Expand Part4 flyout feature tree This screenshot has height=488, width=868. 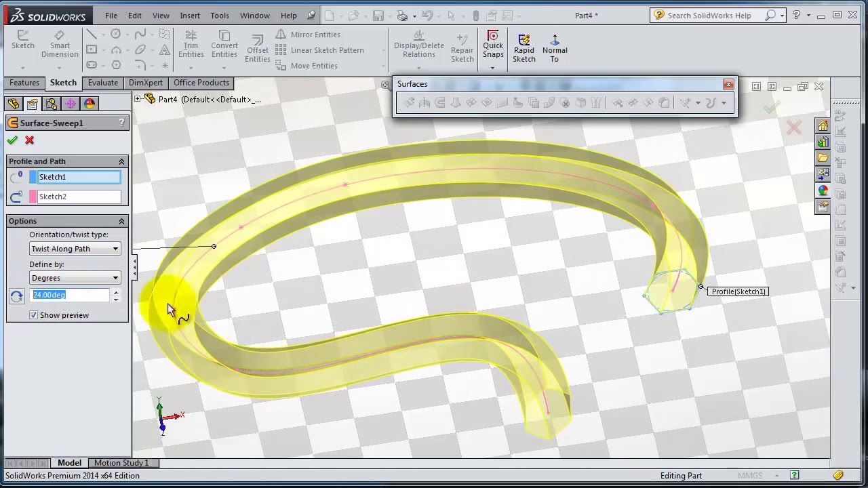[138, 100]
